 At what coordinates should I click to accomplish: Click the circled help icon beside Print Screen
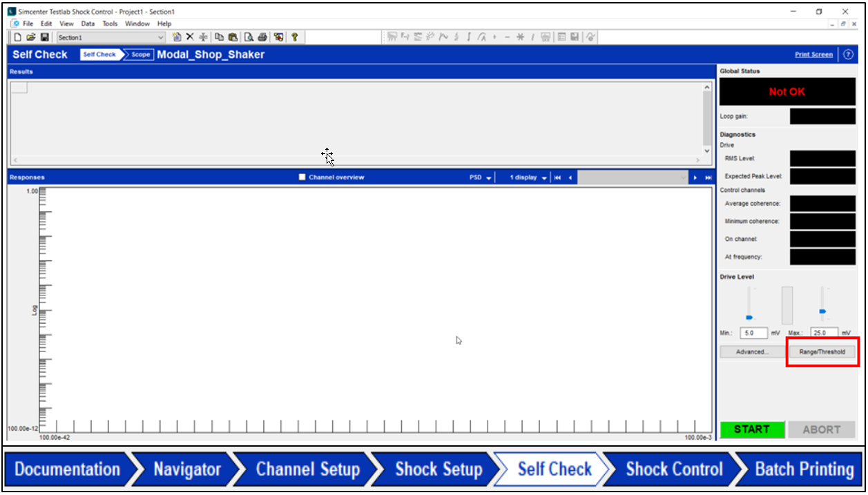tap(848, 55)
